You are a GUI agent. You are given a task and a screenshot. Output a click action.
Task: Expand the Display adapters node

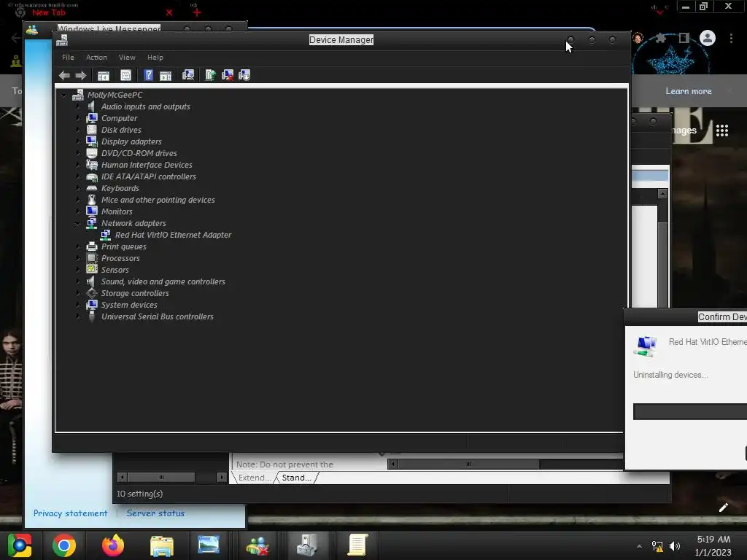pos(78,141)
